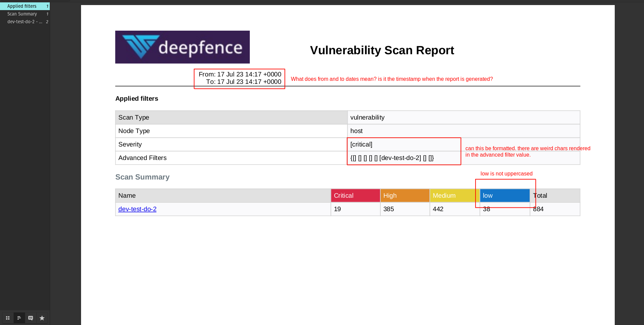Select 'dev-test-do-2' entry in the sidebar
The image size is (644, 325).
click(x=24, y=22)
